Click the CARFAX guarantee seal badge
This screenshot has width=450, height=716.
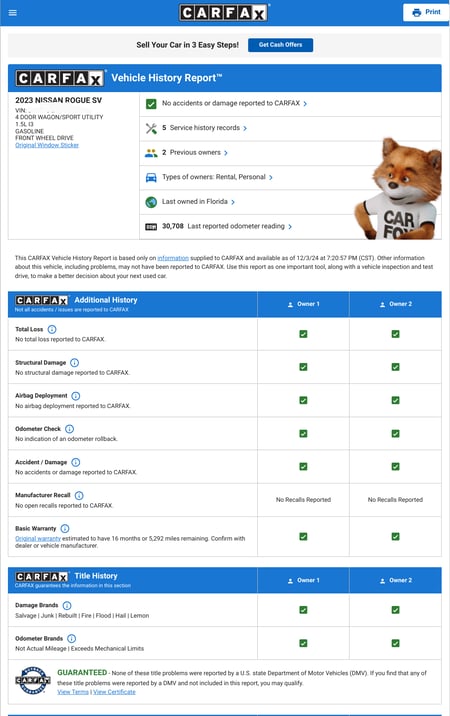[33, 680]
